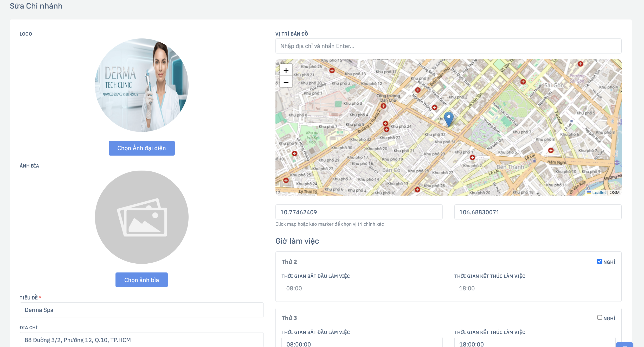Click the hospital marker near Công trường Dân Chủ
Image resolution: width=644 pixels, height=347 pixels.
(383, 106)
